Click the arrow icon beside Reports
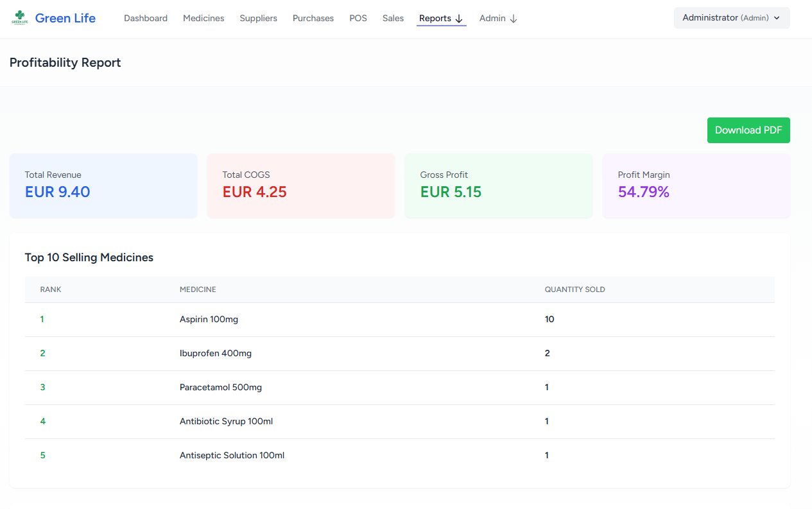Image resolution: width=812 pixels, height=509 pixels. [459, 19]
